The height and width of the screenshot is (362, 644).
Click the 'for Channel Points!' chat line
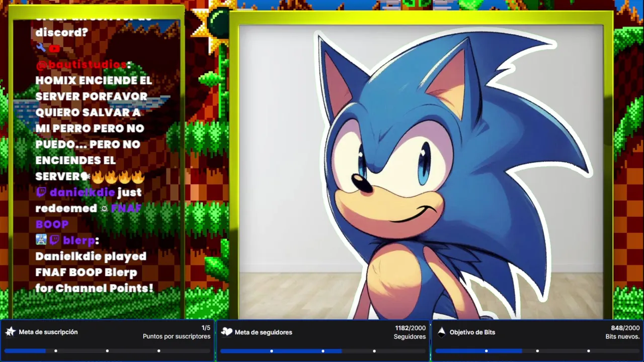94,289
